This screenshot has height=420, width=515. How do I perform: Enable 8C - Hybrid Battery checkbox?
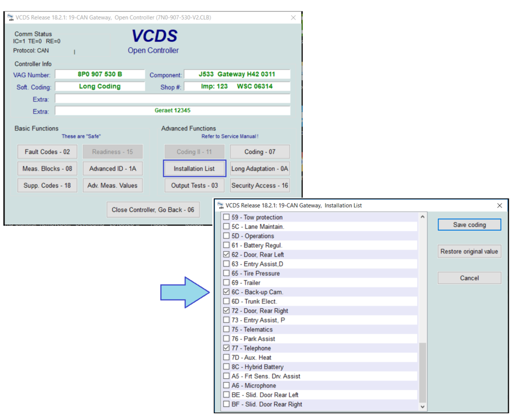point(226,367)
